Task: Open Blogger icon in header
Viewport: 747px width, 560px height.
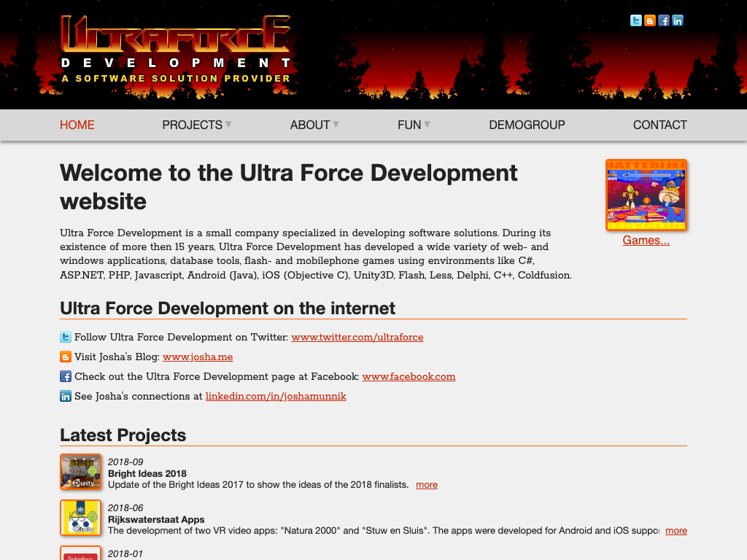Action: [x=649, y=20]
